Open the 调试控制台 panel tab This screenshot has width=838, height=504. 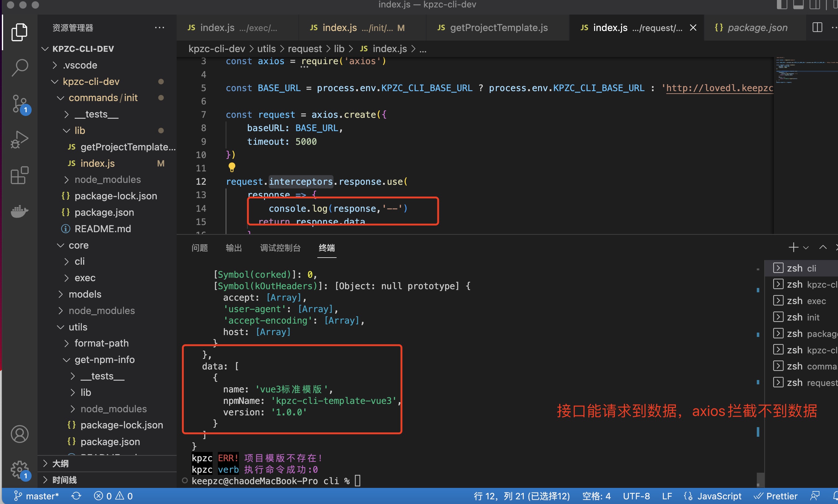coord(280,248)
